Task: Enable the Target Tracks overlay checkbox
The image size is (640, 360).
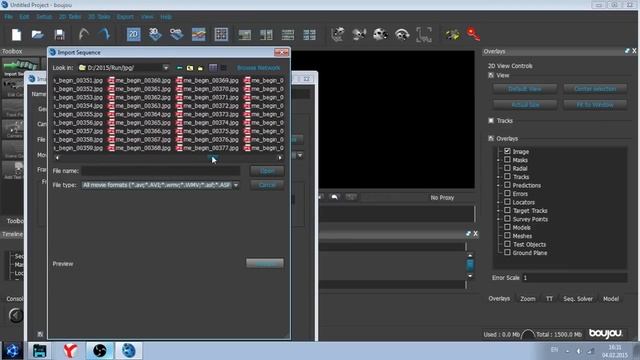Action: pos(507,210)
